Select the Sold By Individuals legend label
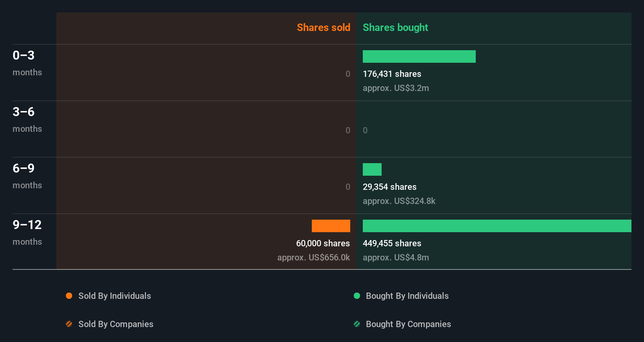Image resolution: width=644 pixels, height=342 pixels. [115, 296]
